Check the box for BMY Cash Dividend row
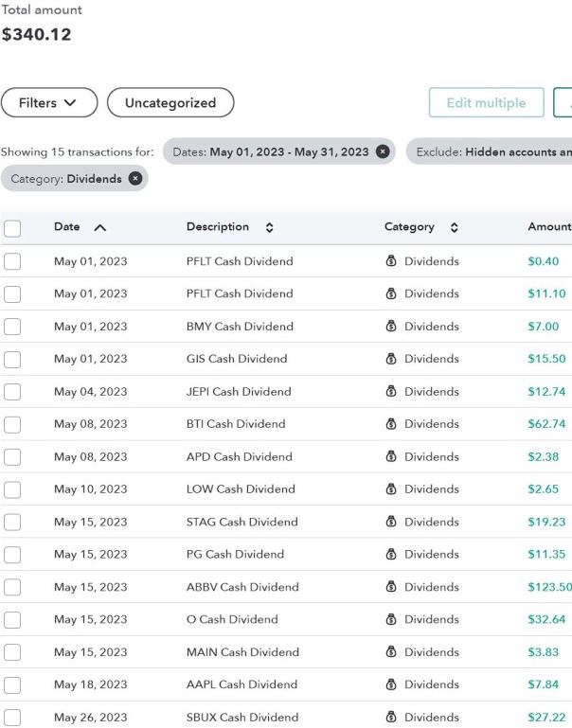Screen dimensions: 572x728 [x=12, y=327]
